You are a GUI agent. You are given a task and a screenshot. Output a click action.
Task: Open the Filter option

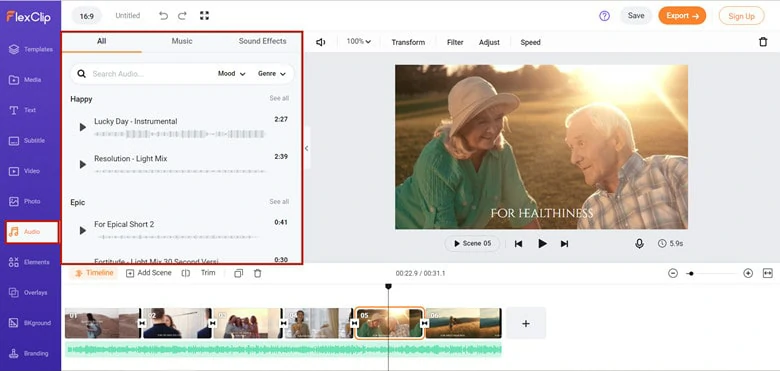point(455,42)
